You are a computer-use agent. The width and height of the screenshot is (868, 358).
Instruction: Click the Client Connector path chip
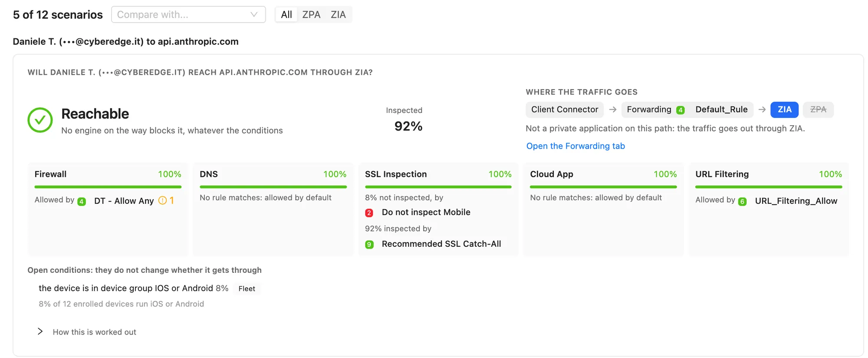(x=565, y=109)
